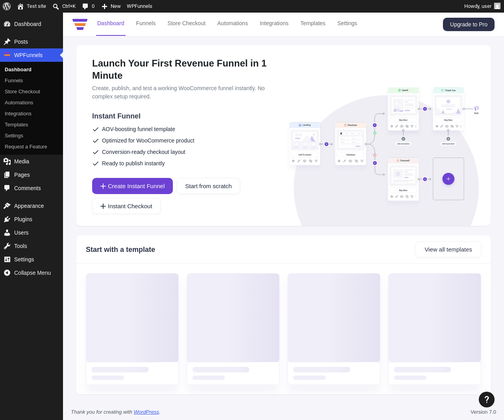Switch to the Settings tab in the plugin header
This screenshot has width=504, height=420.
tap(347, 23)
